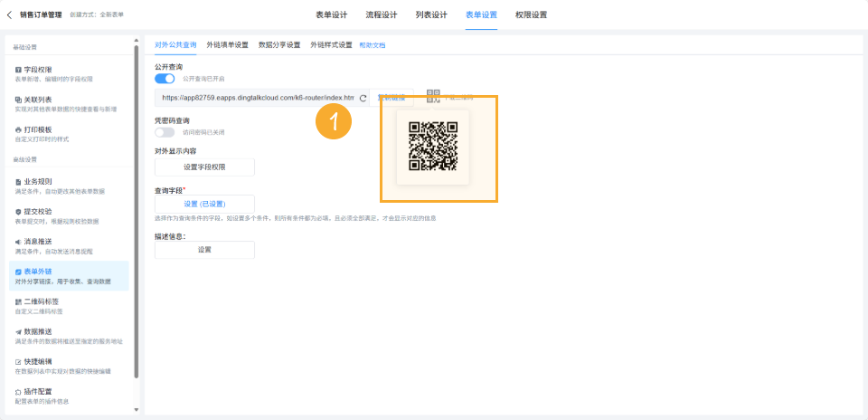Open 关联列表 in the sidebar
Image resolution: width=868 pixels, height=420 pixels.
pos(69,103)
